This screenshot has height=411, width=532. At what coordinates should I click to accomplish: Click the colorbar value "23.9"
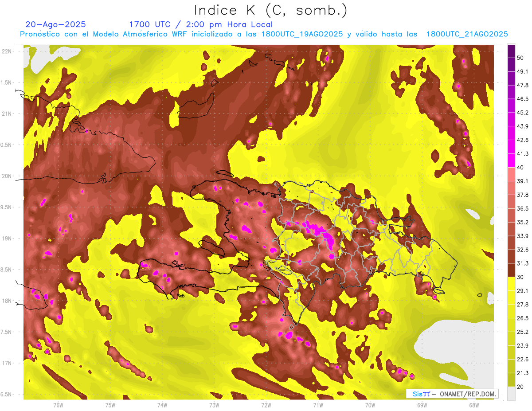pyautogui.click(x=523, y=345)
